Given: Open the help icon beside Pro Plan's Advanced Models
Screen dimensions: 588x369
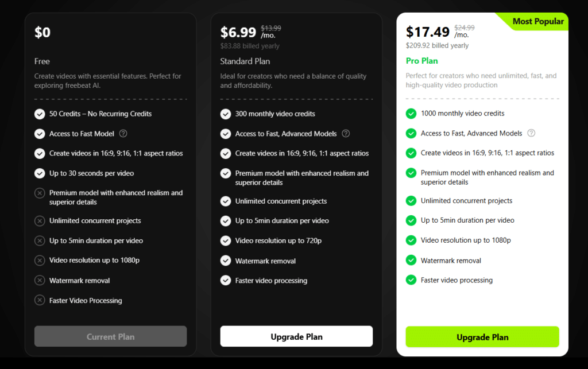Looking at the screenshot, I should pos(531,133).
